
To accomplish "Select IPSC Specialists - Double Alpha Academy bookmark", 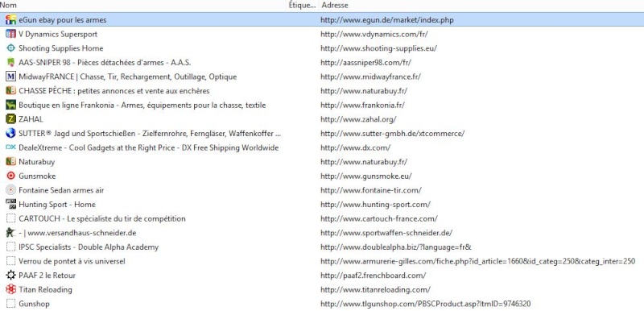I will (89, 247).
